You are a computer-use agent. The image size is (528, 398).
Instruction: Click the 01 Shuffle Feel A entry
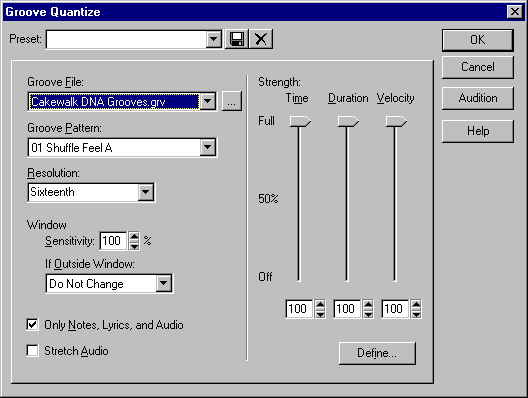click(x=72, y=147)
